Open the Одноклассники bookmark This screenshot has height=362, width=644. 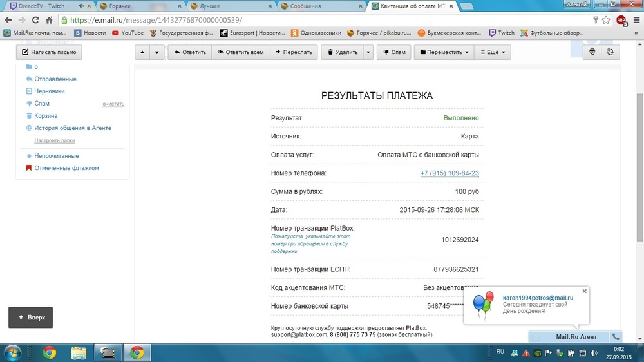coord(316,33)
